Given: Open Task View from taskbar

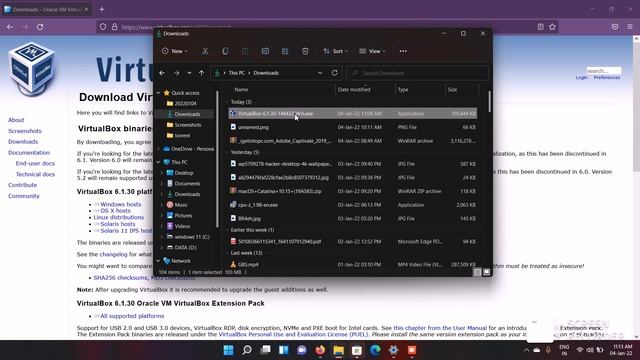Looking at the screenshot, I should point(265,350).
